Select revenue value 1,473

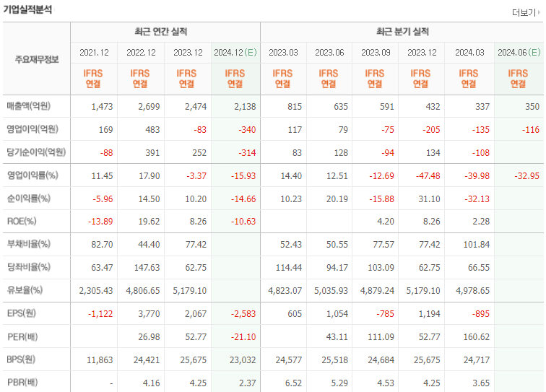[102, 107]
